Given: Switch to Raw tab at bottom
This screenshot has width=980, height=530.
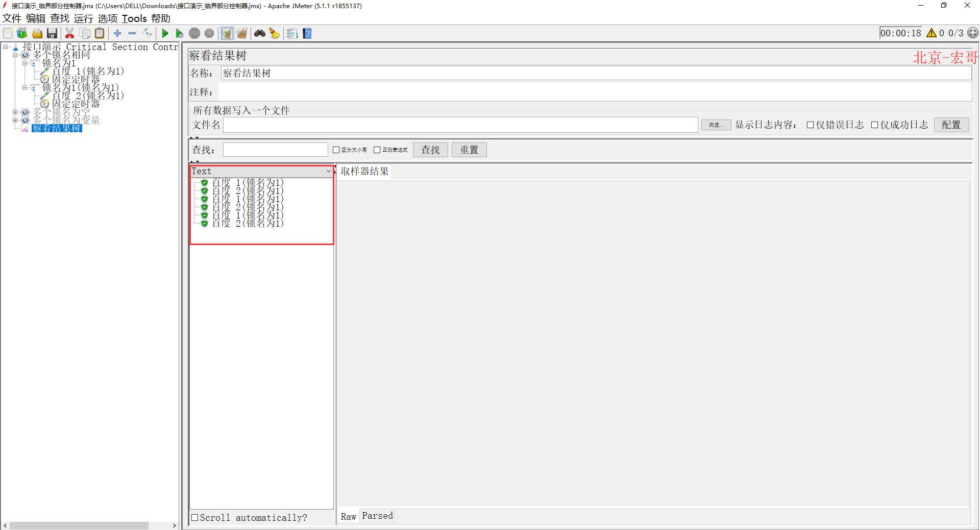Looking at the screenshot, I should (349, 516).
